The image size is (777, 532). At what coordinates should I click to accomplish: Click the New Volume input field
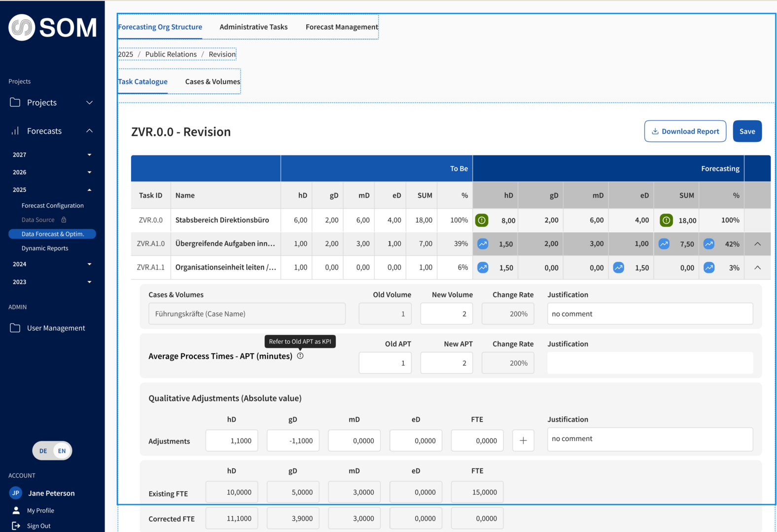(x=446, y=314)
